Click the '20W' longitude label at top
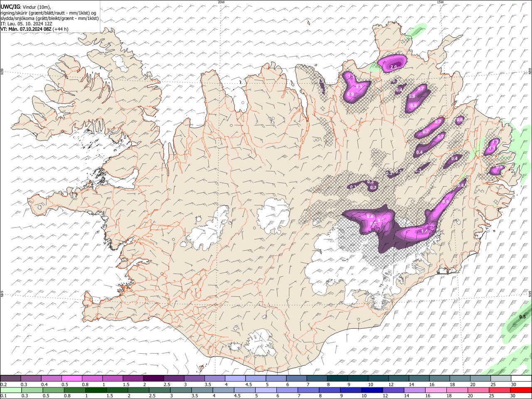This screenshot has height=399, width=532. (221, 2)
